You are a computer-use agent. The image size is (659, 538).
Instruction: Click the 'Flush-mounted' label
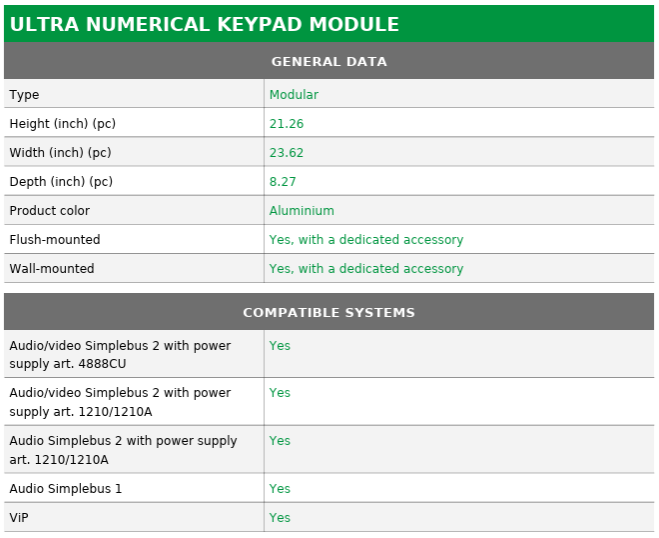55,240
